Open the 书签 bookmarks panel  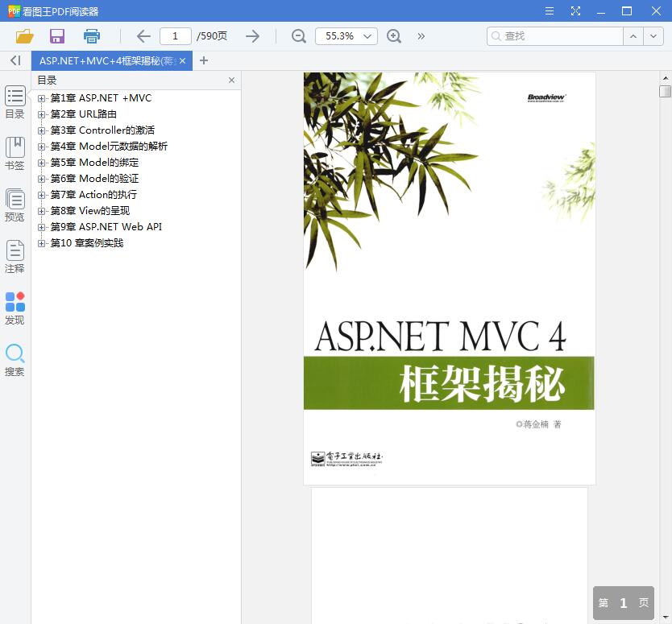tap(15, 153)
